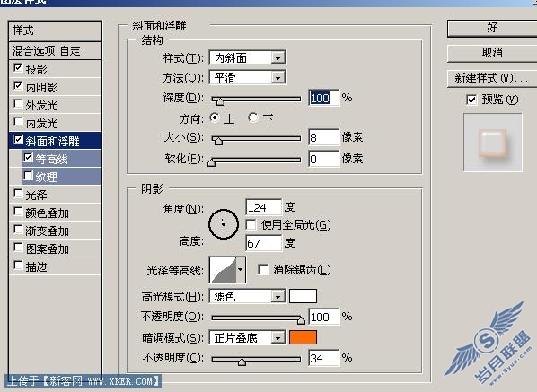Image resolution: width=537 pixels, height=392 pixels.
Task: Check 消除锯齿 anti-aliased option
Action: 263,269
